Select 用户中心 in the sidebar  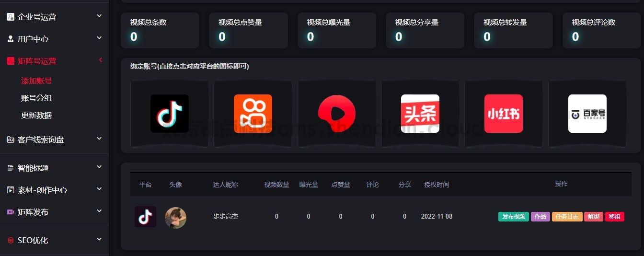[33, 39]
